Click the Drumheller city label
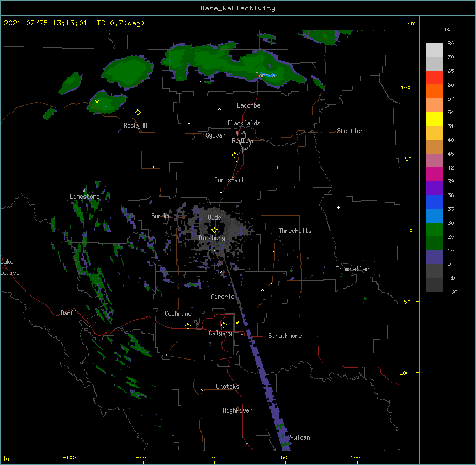 click(352, 269)
